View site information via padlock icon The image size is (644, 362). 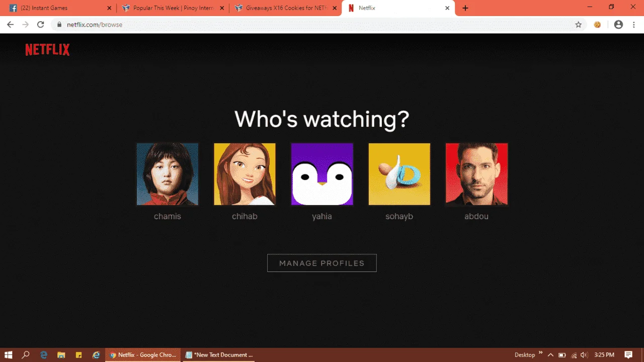coord(59,25)
